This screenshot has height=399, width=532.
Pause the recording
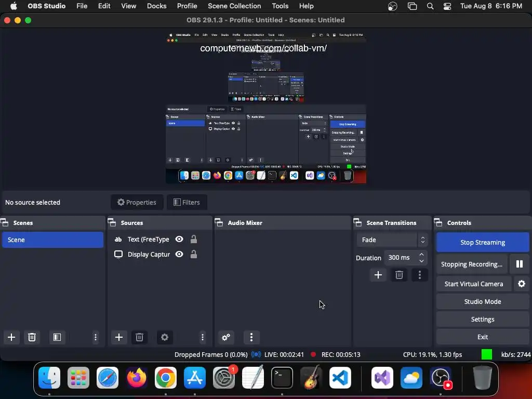[520, 264]
